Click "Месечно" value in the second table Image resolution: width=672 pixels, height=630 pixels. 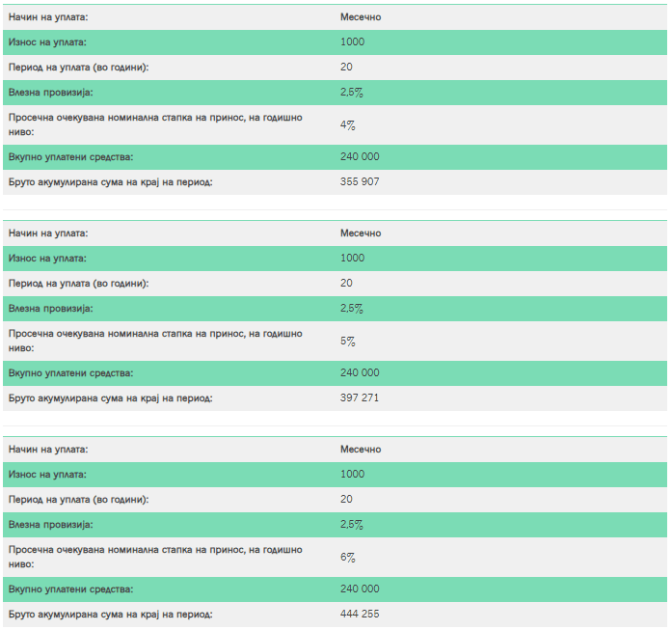361,233
